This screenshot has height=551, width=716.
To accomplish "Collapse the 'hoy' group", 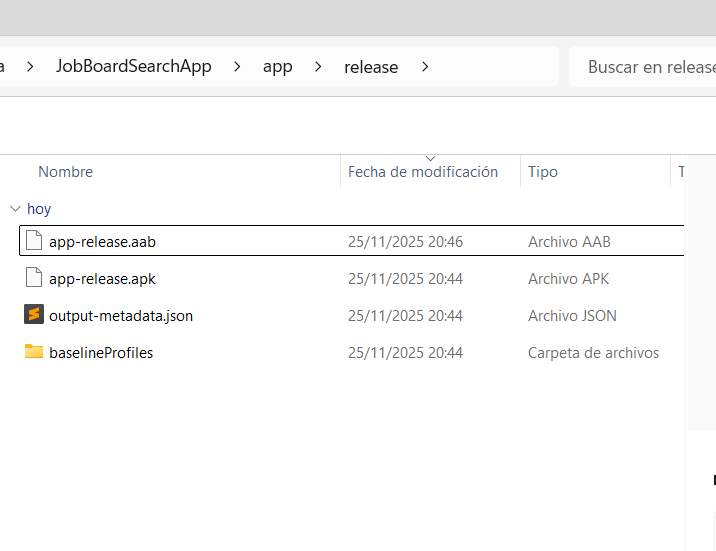I will [x=15, y=209].
